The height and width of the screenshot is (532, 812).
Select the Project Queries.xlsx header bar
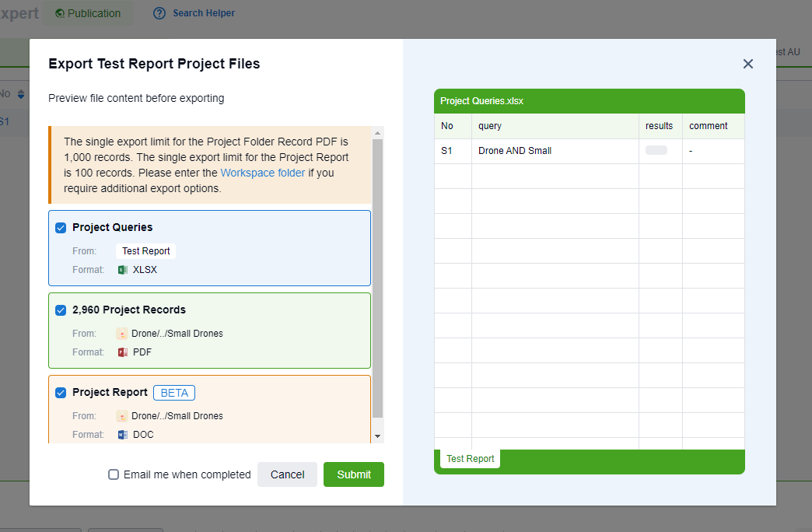pyautogui.click(x=589, y=100)
